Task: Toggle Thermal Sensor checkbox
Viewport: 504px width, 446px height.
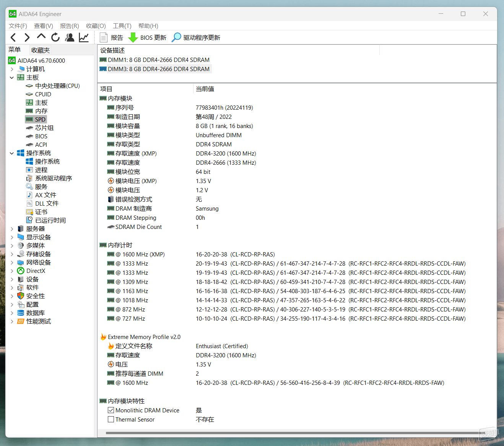Action: [x=111, y=419]
